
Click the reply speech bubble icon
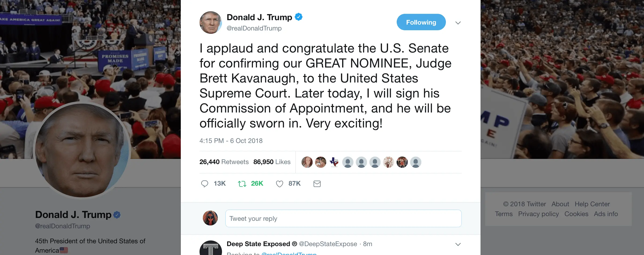click(x=204, y=184)
